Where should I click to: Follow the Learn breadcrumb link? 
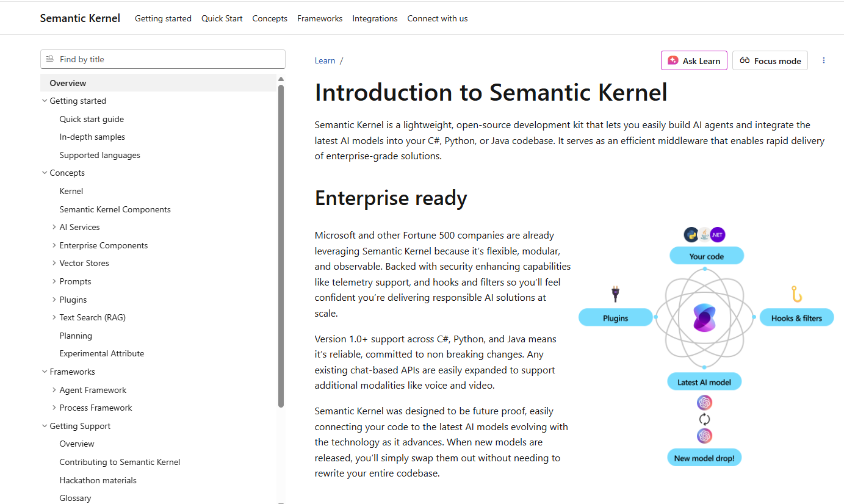pyautogui.click(x=325, y=60)
